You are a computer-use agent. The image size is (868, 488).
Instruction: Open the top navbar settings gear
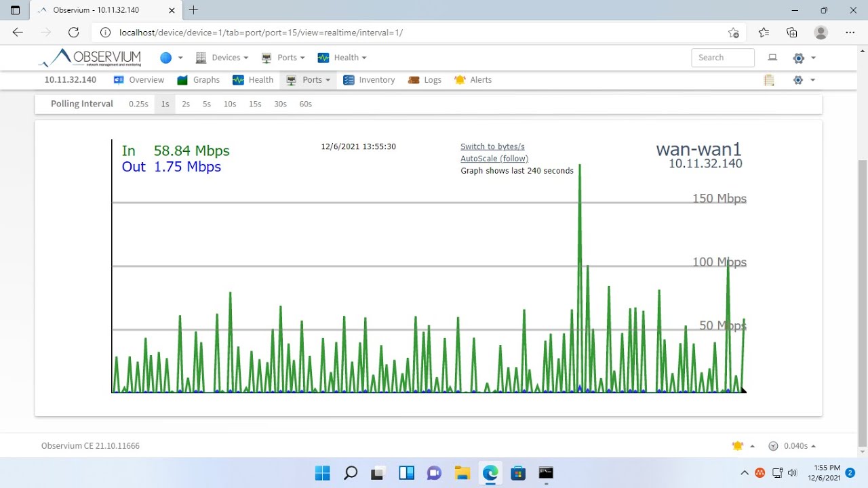coord(799,58)
